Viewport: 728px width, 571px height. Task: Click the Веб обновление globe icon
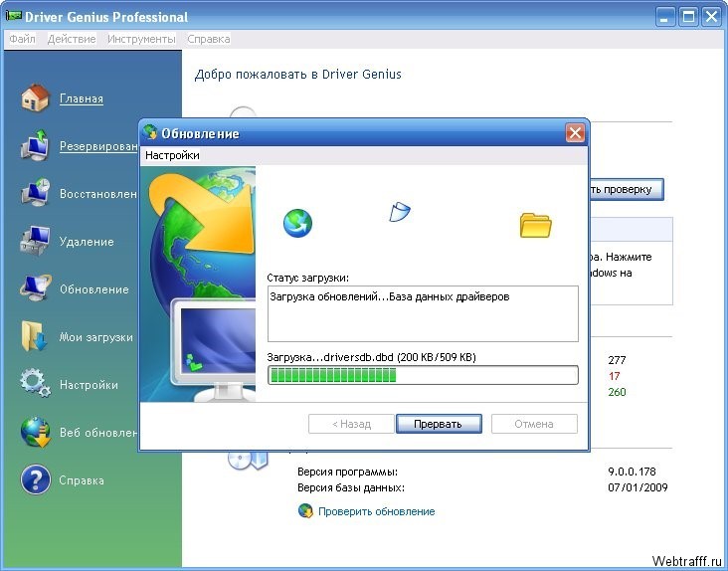point(35,432)
